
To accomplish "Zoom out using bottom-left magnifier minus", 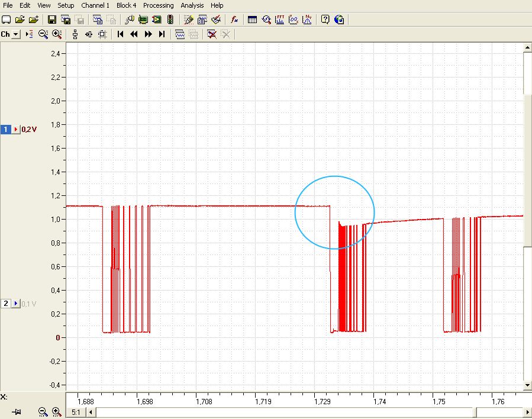I will [43, 412].
